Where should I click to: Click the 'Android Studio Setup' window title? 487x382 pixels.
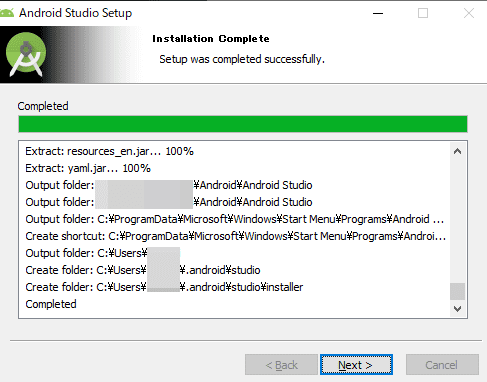(75, 13)
